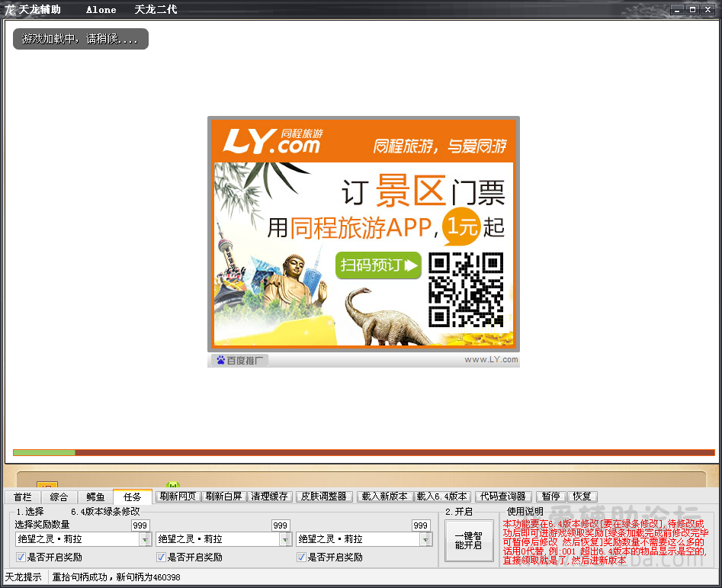Click the LY.com logo in the banner
The height and width of the screenshot is (588, 722).
[x=273, y=141]
